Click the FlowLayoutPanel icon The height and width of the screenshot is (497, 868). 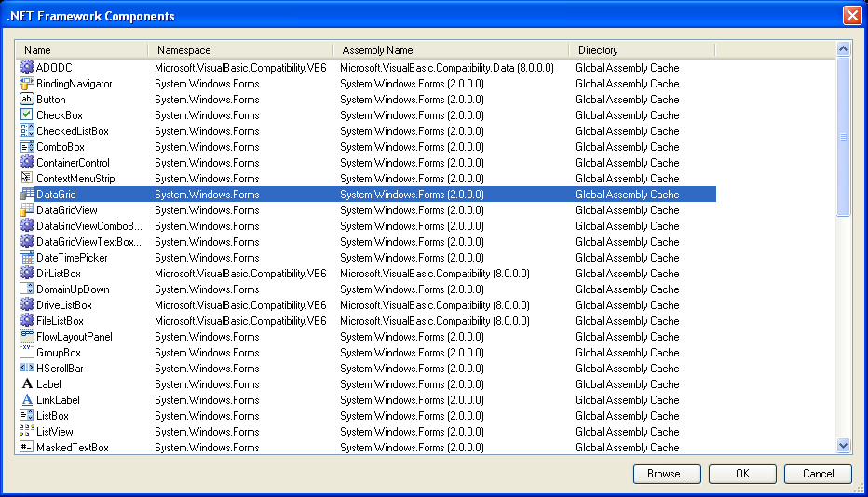pos(27,337)
